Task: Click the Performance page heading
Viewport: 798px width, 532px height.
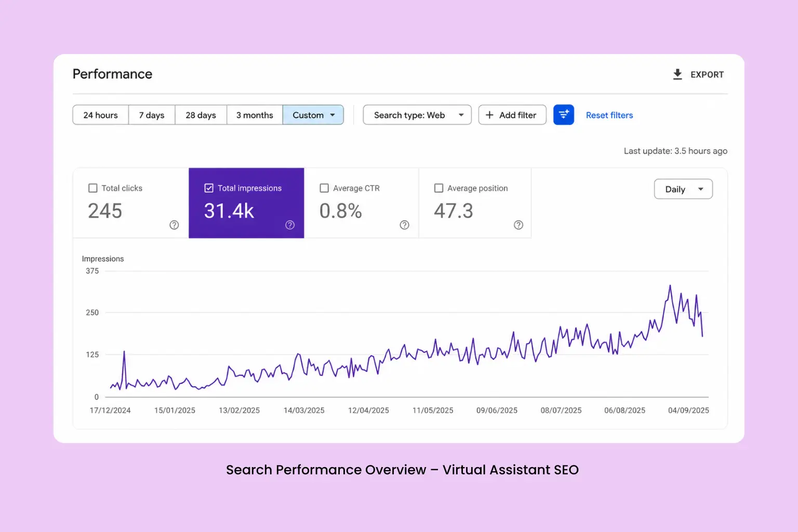Action: pyautogui.click(x=112, y=74)
